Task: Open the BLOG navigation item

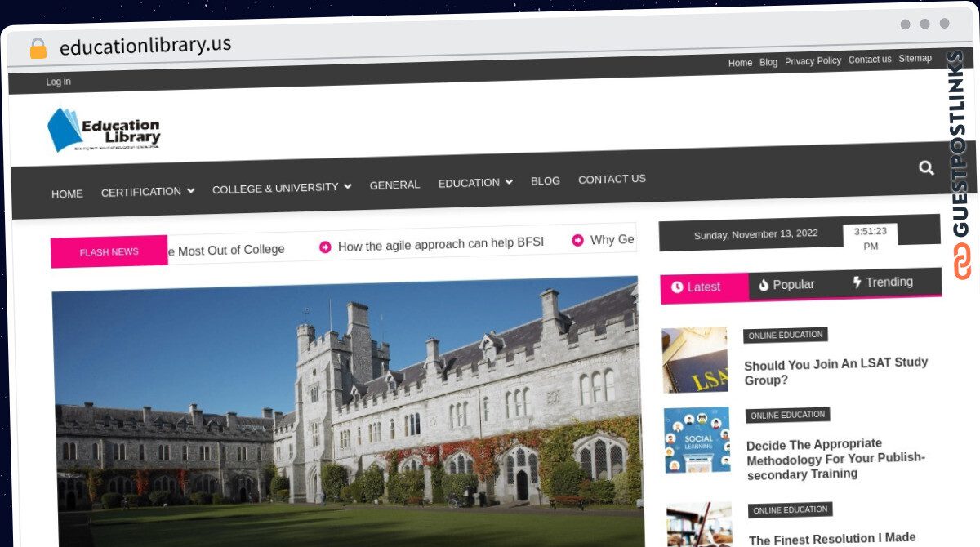Action: click(546, 180)
